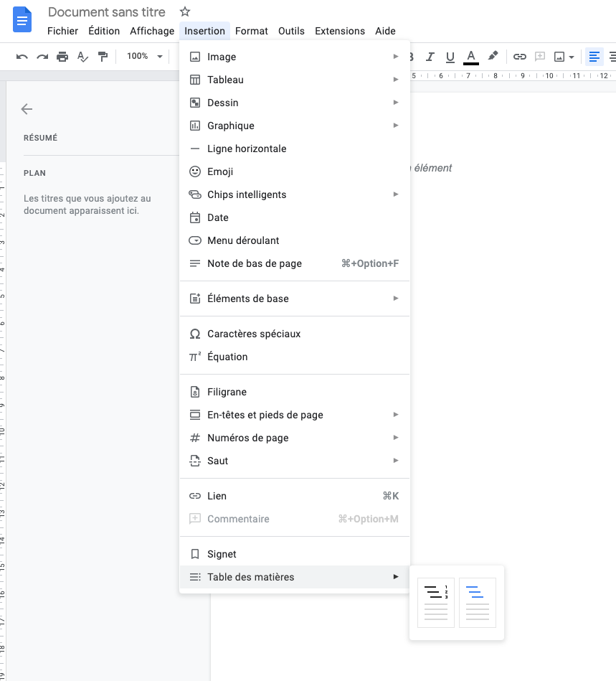
Task: Choose Emoji from the Insertion menu
Action: (x=294, y=172)
